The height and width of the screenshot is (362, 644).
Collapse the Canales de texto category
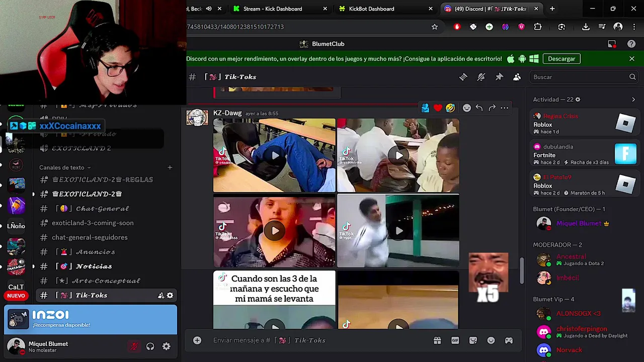tap(65, 167)
